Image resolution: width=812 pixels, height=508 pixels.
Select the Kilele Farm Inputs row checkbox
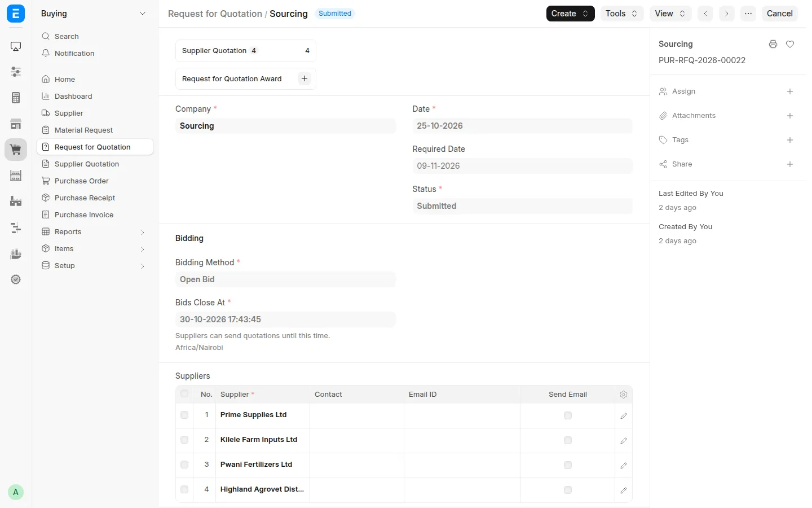point(184,440)
